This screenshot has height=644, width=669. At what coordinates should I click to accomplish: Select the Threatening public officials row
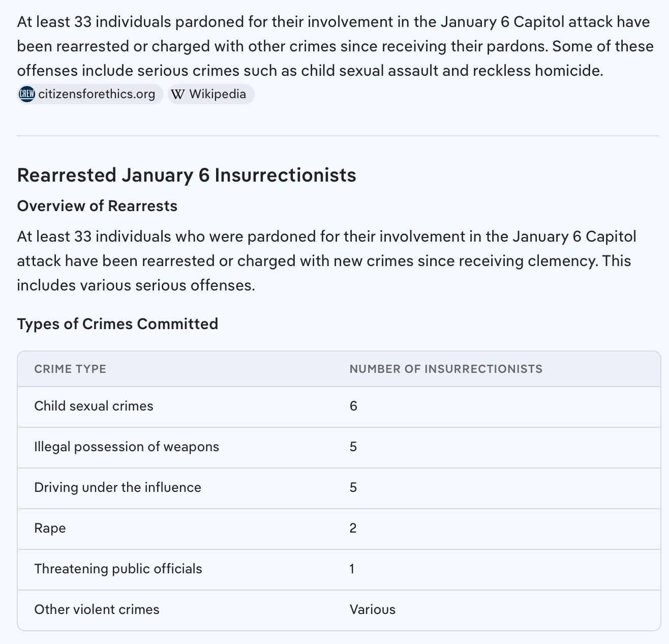118,569
